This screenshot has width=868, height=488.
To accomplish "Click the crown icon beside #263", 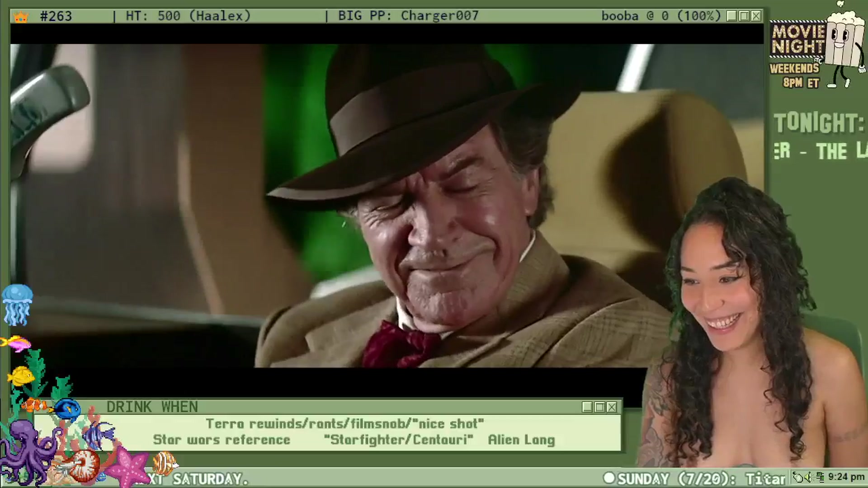I will point(21,17).
